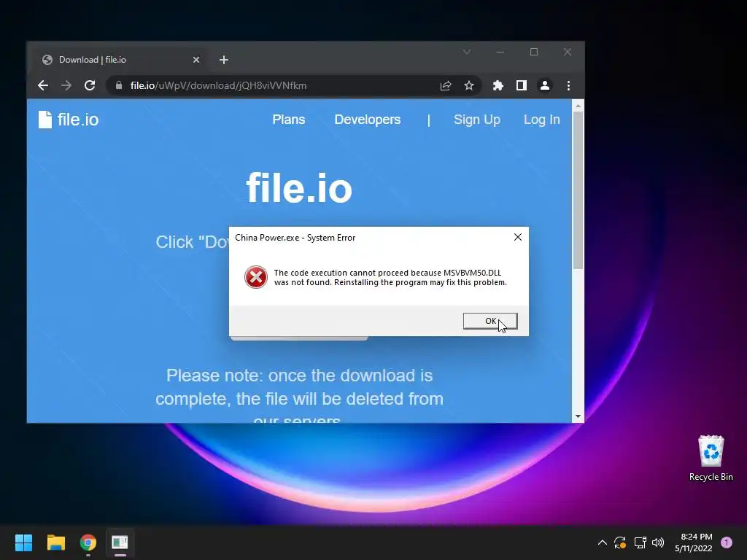
Task: Close the China Power.exe error dialog
Action: [518, 237]
